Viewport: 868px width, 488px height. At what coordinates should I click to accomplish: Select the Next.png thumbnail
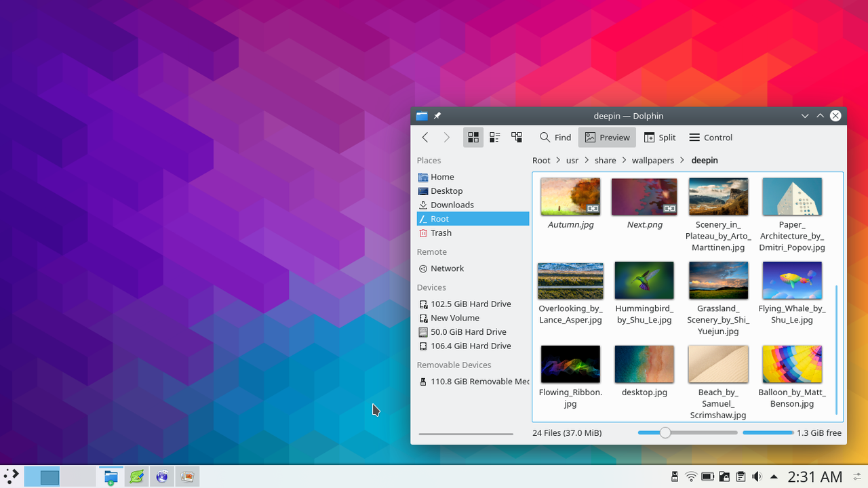pos(644,197)
